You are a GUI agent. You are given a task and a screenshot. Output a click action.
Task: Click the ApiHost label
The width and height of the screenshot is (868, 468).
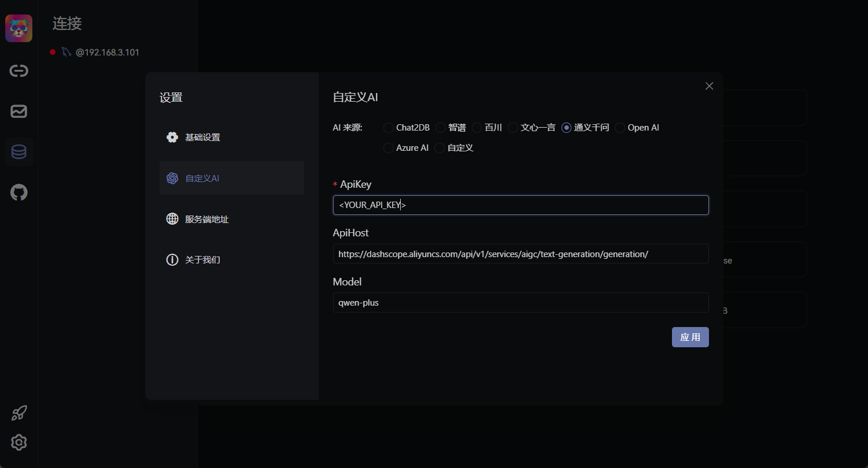pos(351,233)
